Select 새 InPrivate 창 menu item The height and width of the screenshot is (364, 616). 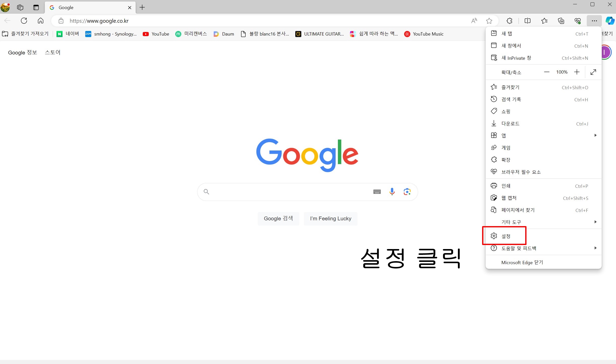[x=543, y=58]
